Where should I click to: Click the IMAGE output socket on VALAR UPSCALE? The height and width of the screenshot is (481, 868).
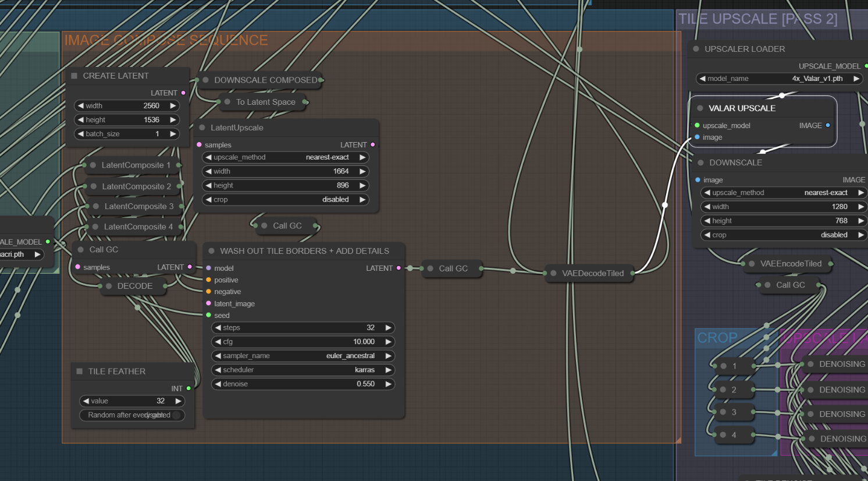coord(828,125)
